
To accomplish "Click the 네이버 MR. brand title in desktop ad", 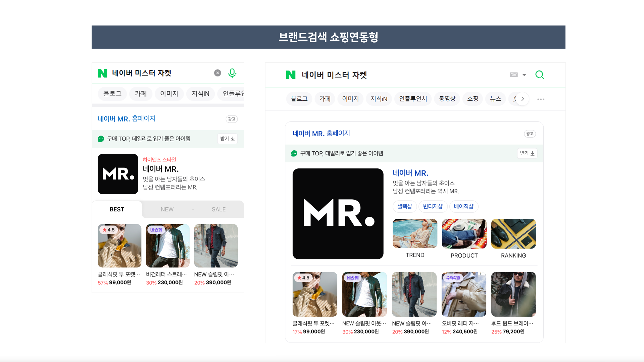I will click(x=410, y=173).
